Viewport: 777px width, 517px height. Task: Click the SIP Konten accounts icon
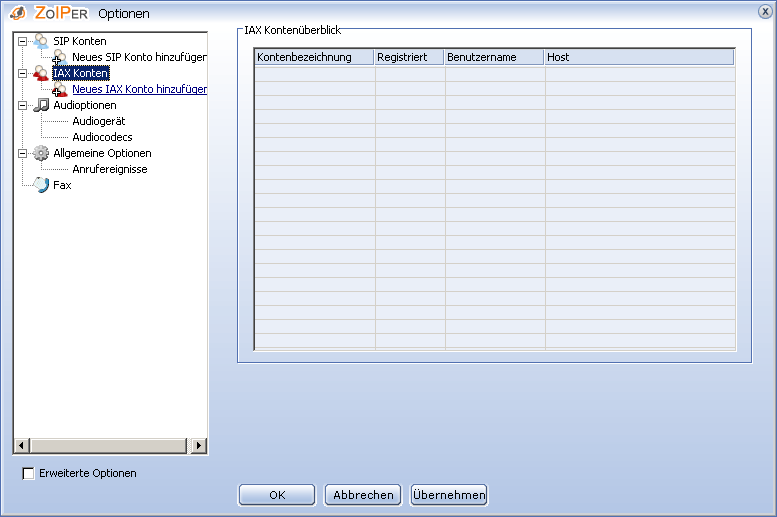click(41, 41)
